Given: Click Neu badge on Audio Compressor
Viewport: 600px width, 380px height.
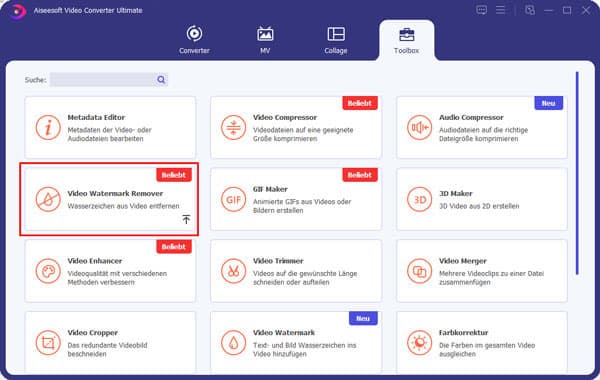Looking at the screenshot, I should point(548,103).
